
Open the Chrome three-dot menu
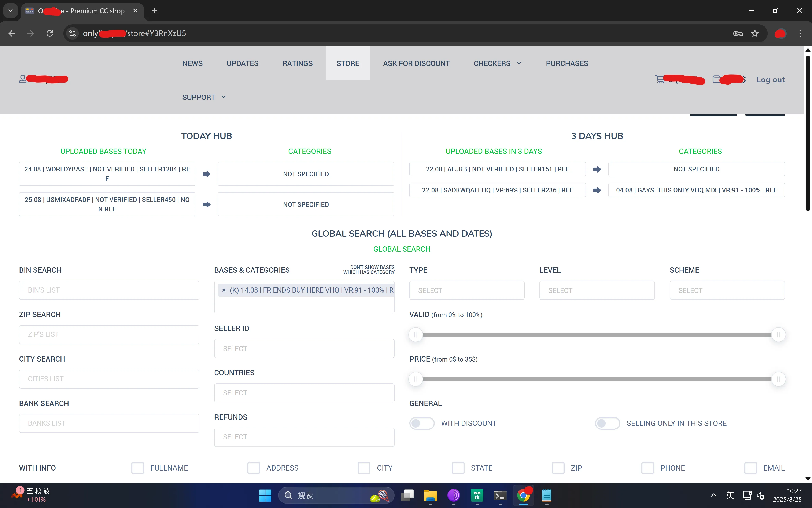[x=800, y=33]
